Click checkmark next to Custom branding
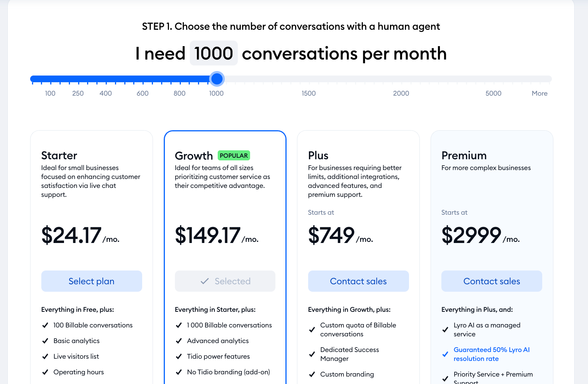The image size is (588, 384). [312, 374]
